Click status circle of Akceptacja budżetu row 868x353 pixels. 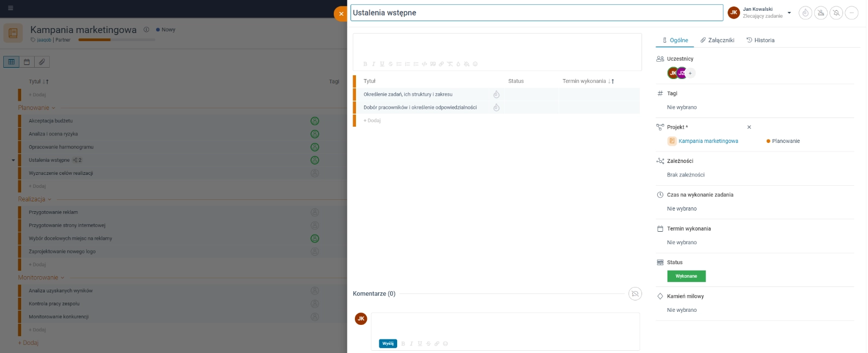click(315, 121)
